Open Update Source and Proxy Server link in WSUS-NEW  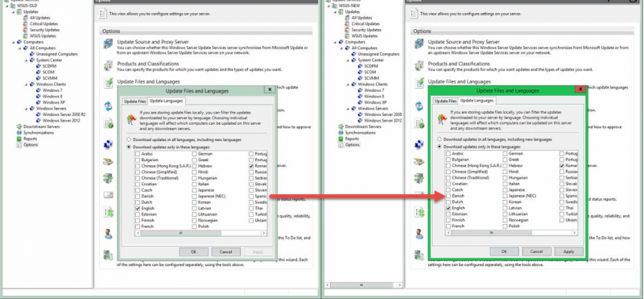point(464,42)
